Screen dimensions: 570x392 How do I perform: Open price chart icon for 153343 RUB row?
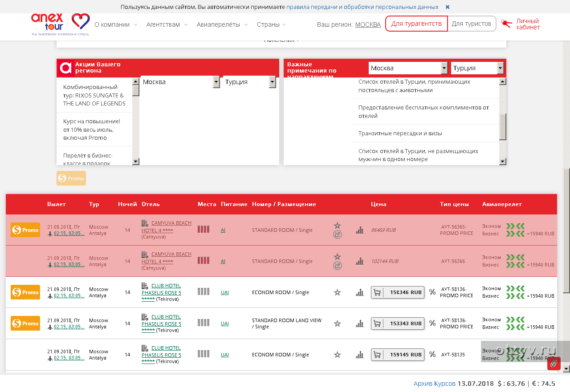359,323
